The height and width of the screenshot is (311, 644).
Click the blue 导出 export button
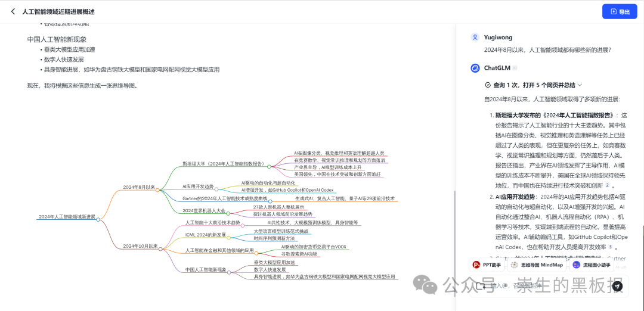click(x=620, y=11)
